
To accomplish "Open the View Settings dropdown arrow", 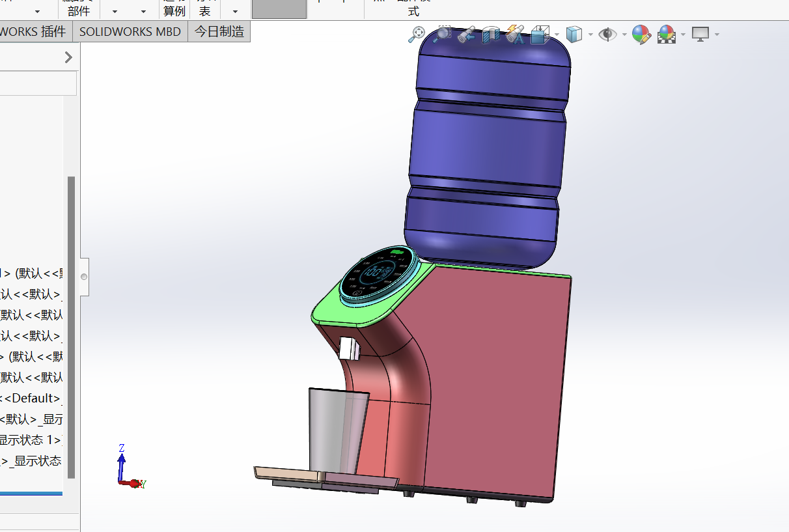I will pyautogui.click(x=717, y=35).
